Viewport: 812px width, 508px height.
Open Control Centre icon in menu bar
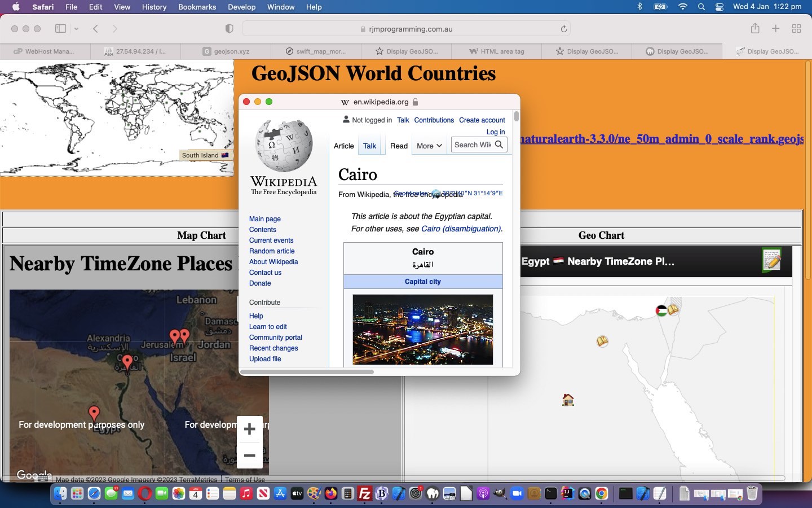720,7
